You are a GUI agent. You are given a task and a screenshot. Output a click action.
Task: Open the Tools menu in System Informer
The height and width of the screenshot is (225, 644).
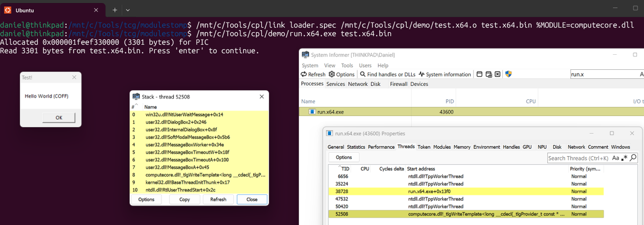point(348,66)
